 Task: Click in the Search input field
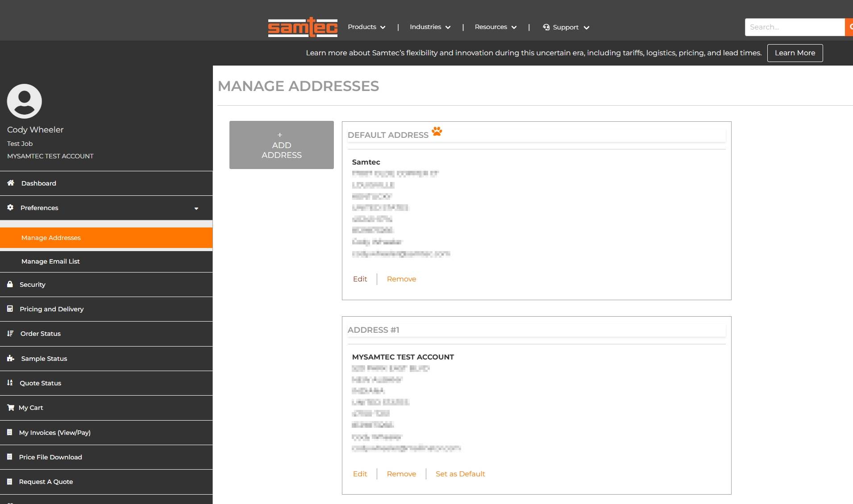click(x=795, y=27)
